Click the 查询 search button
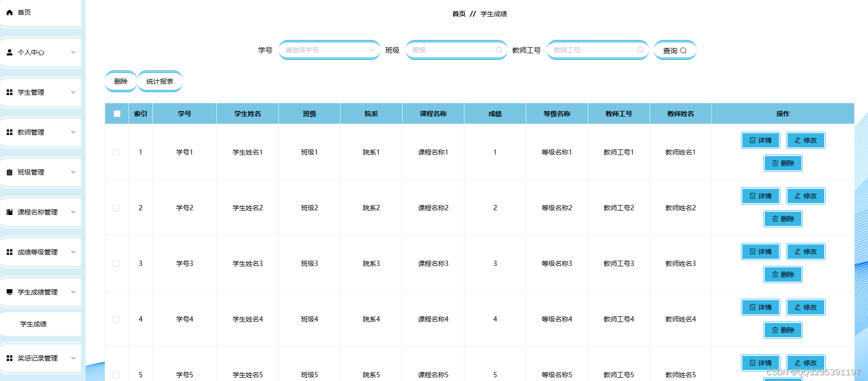Image resolution: width=868 pixels, height=381 pixels. [x=675, y=50]
